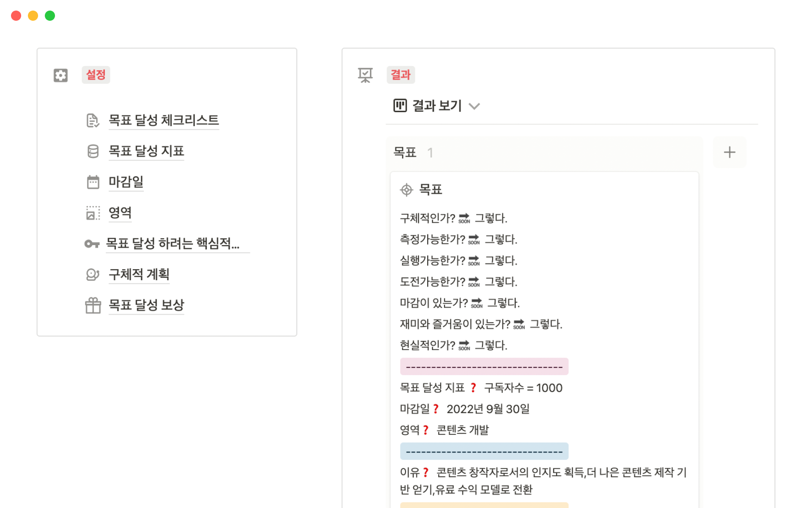This screenshot has width=812, height=508.
Task: Open the 결과 보기 board view menu
Action: pyautogui.click(x=436, y=106)
